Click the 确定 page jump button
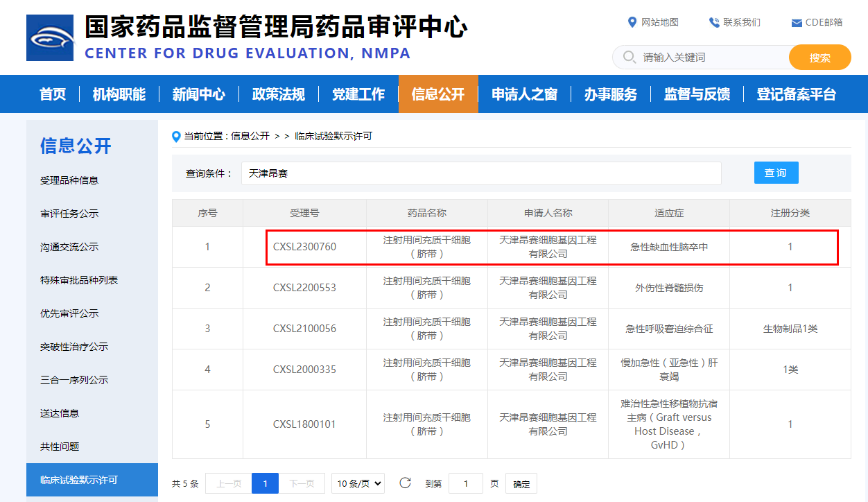The image size is (868, 502). pyautogui.click(x=521, y=484)
